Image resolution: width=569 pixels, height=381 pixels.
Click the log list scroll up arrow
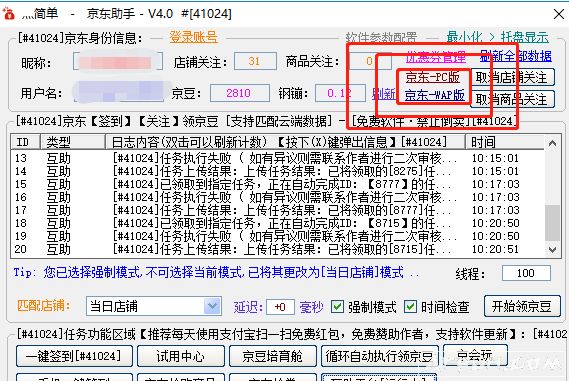pos(552,143)
